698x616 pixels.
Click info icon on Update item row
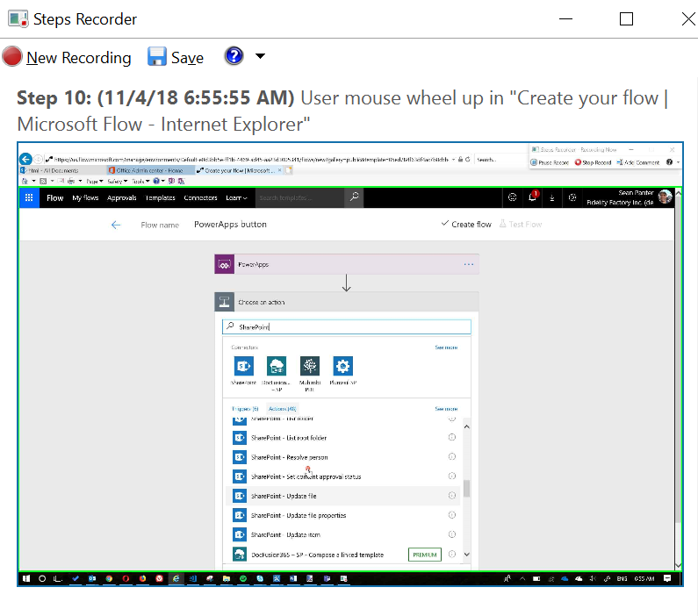452,534
